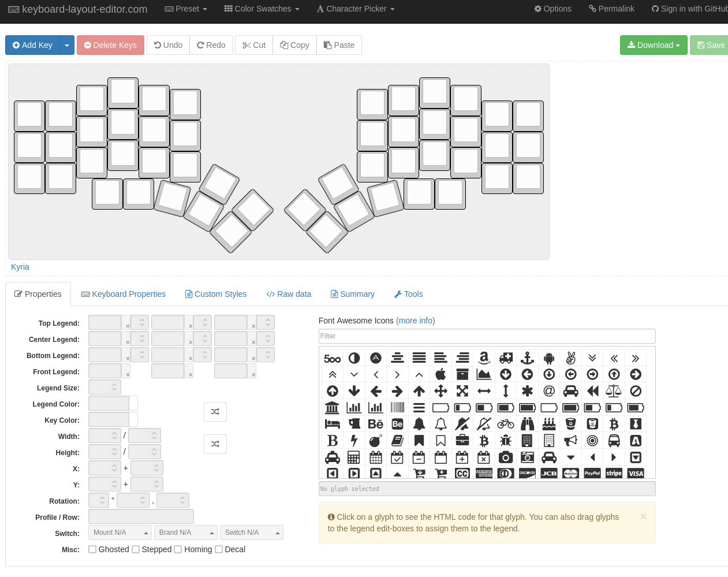Select the bicycle glyph icon

(506, 424)
